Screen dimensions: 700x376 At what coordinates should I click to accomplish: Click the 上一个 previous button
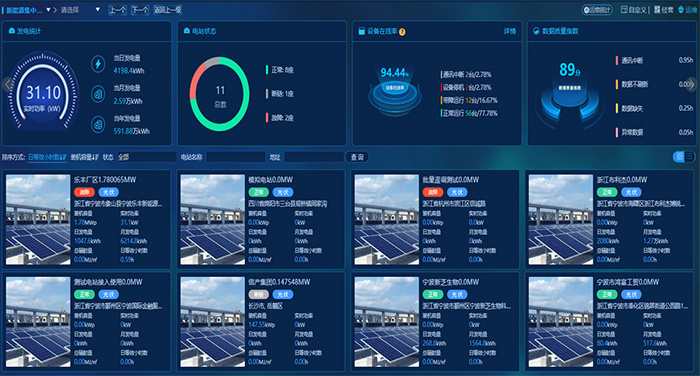pos(118,10)
